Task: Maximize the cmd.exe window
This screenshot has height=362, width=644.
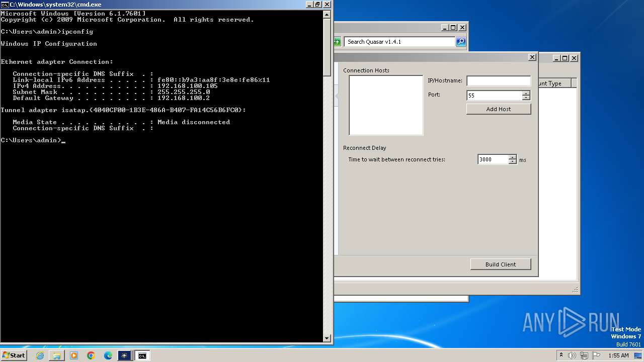Action: tap(317, 5)
